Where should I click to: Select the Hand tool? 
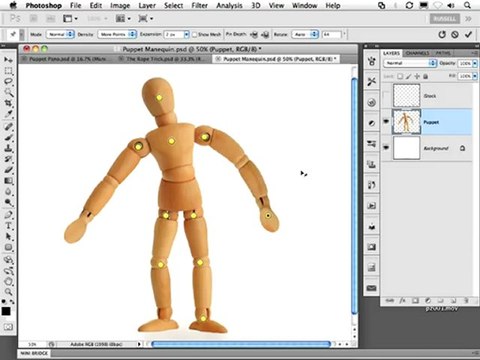coord(8,282)
